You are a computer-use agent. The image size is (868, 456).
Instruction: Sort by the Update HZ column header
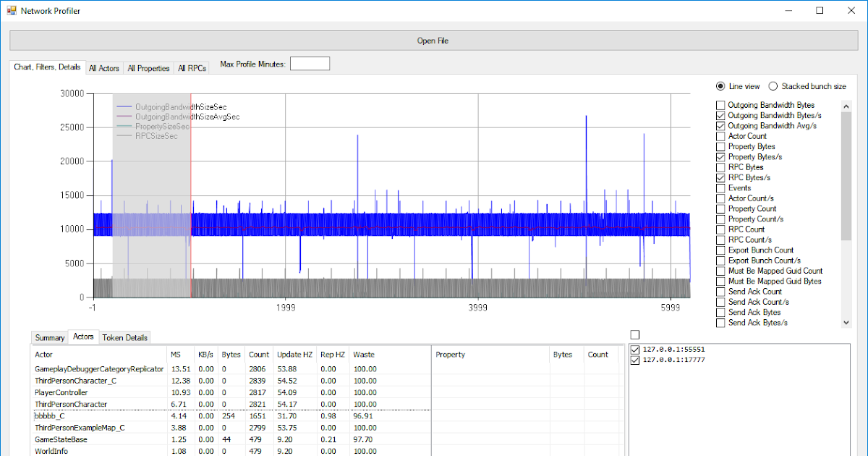(295, 355)
